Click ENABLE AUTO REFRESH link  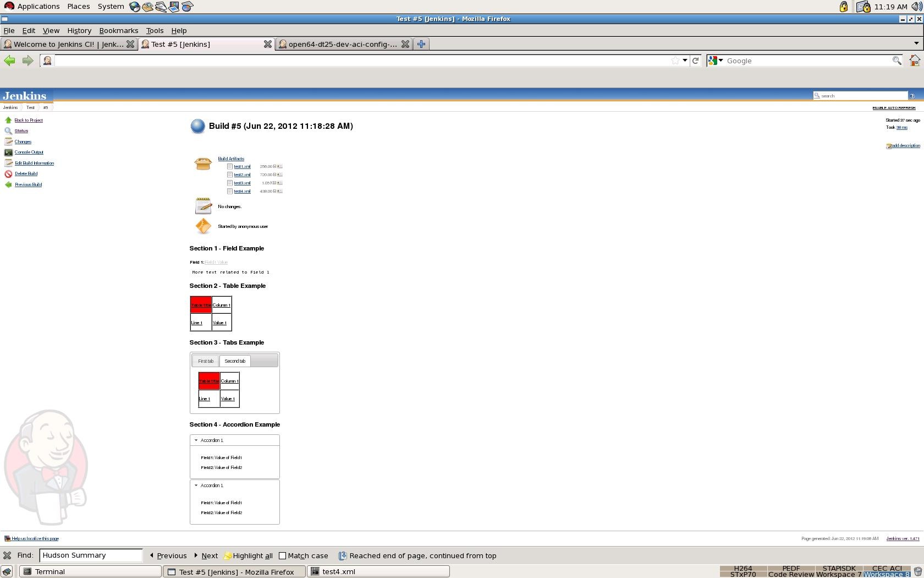[x=894, y=108]
